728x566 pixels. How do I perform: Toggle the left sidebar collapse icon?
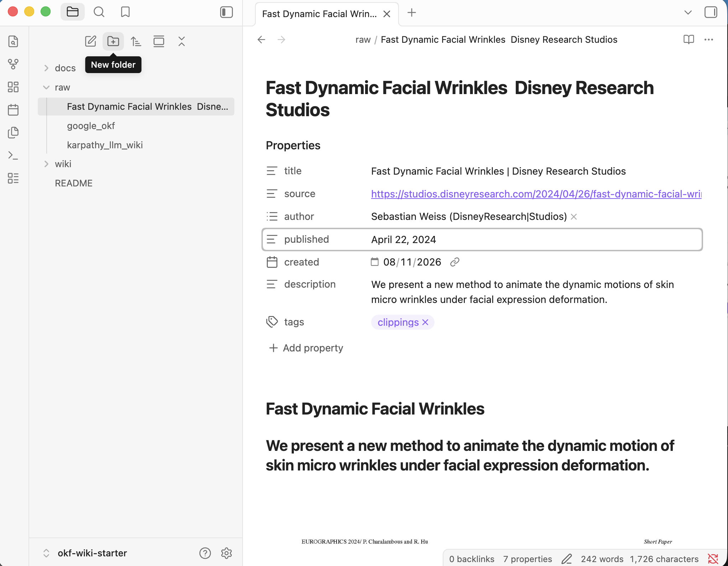[x=227, y=12]
